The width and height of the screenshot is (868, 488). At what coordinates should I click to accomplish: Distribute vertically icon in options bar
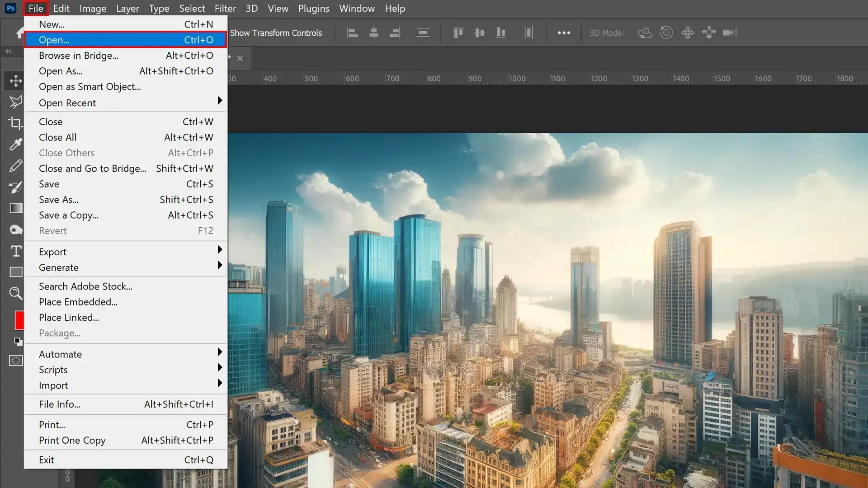(x=423, y=33)
